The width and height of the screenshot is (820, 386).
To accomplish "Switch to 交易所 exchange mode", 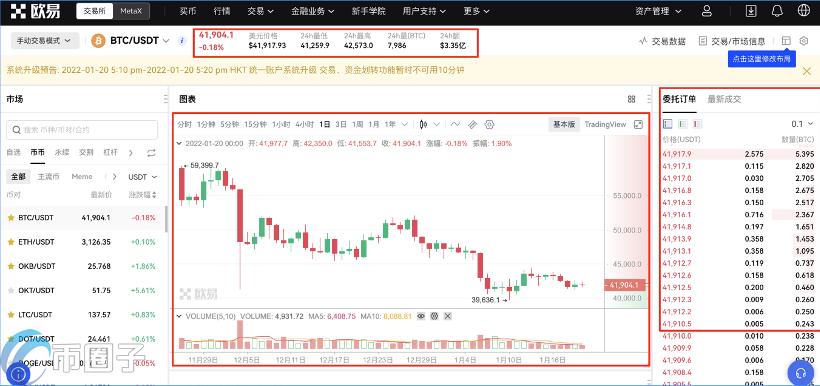I will 95,11.
